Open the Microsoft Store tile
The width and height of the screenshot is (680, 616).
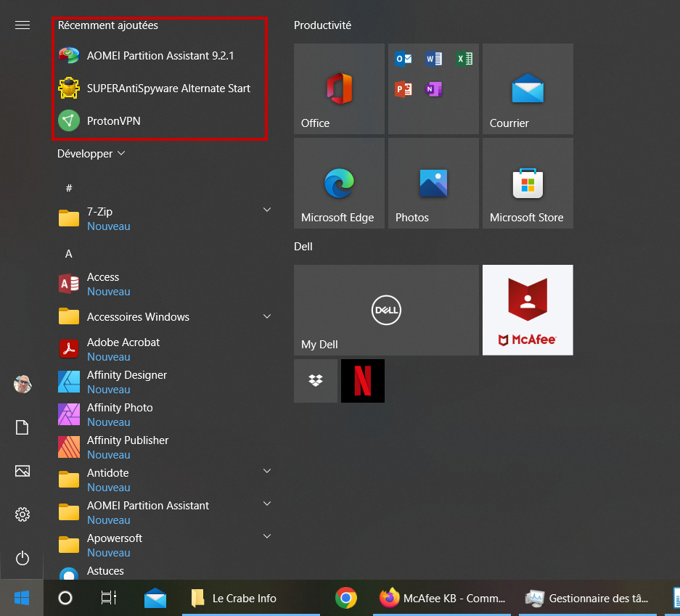(x=528, y=183)
